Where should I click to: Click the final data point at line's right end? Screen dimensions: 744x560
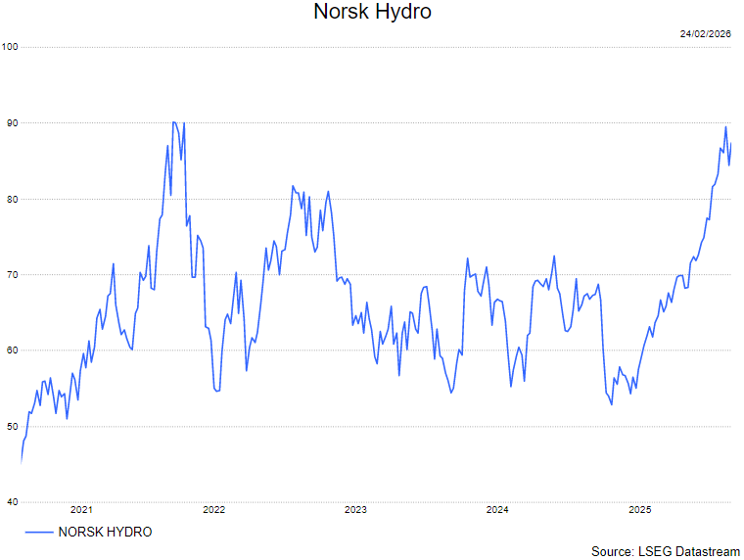[x=731, y=144]
